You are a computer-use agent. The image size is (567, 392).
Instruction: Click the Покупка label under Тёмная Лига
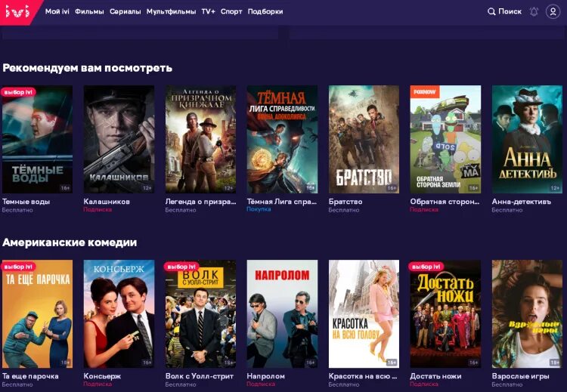tap(259, 209)
